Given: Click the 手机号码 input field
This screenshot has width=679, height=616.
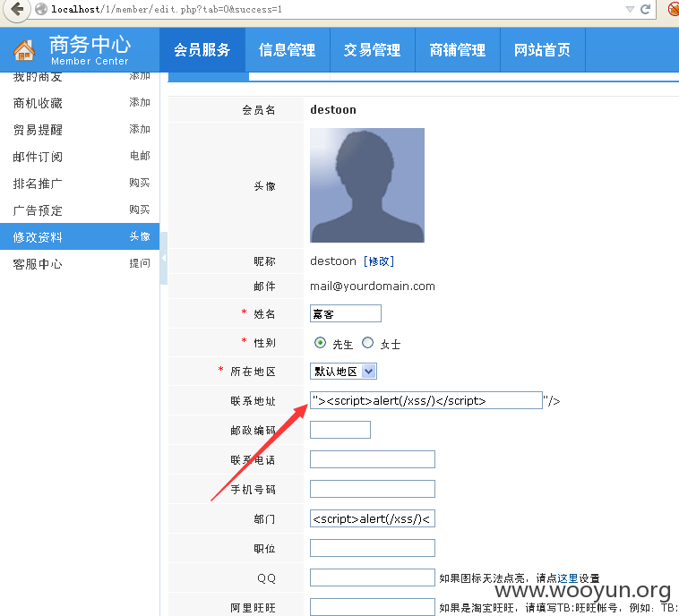Looking at the screenshot, I should pyautogui.click(x=373, y=489).
